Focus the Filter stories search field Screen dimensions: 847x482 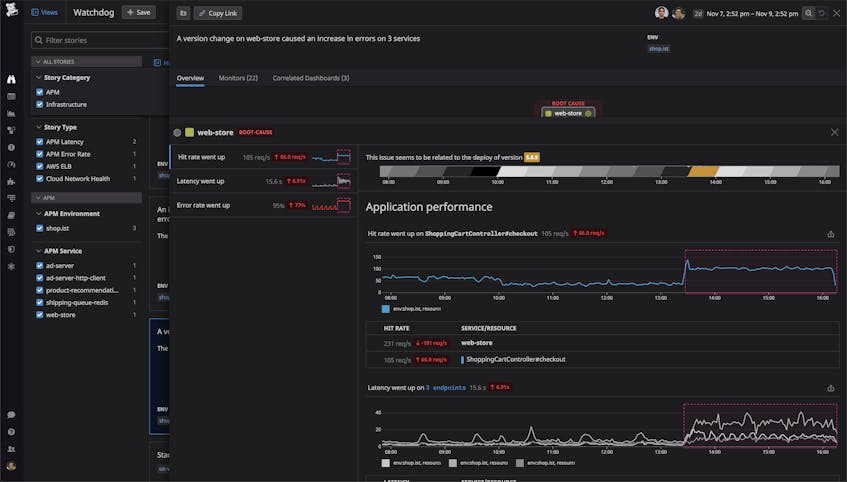[100, 40]
